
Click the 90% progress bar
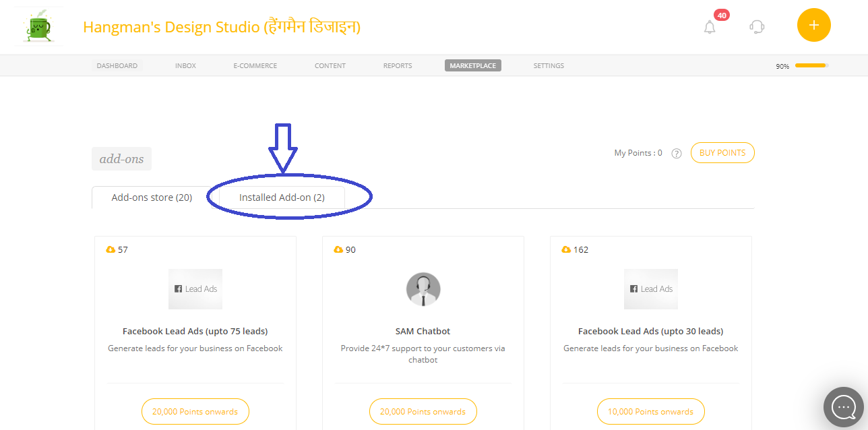pos(811,65)
